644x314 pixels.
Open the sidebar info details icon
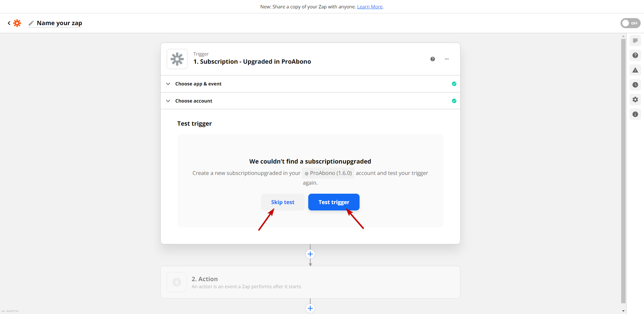tap(635, 114)
